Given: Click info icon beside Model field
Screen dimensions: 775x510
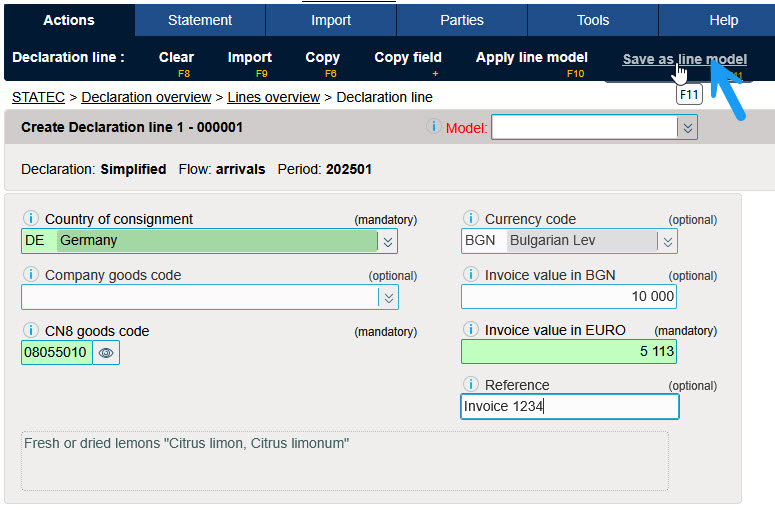Looking at the screenshot, I should [434, 127].
